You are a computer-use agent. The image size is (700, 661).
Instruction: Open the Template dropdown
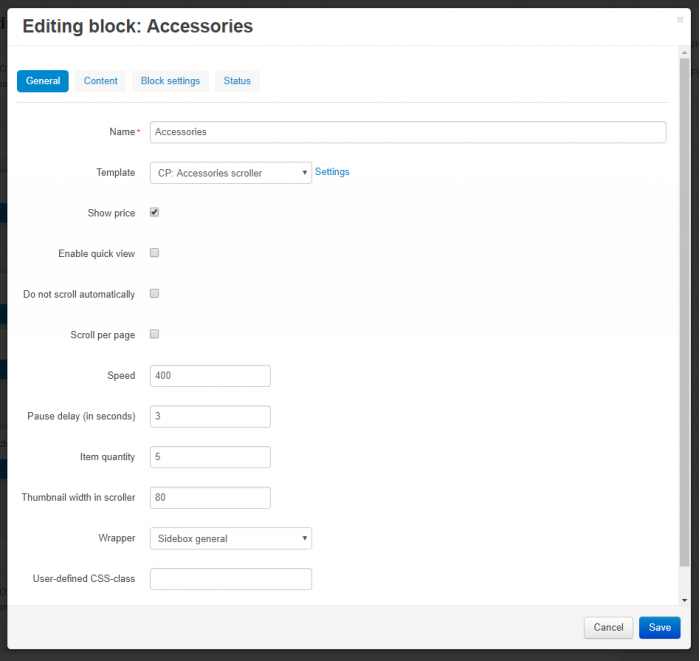231,173
